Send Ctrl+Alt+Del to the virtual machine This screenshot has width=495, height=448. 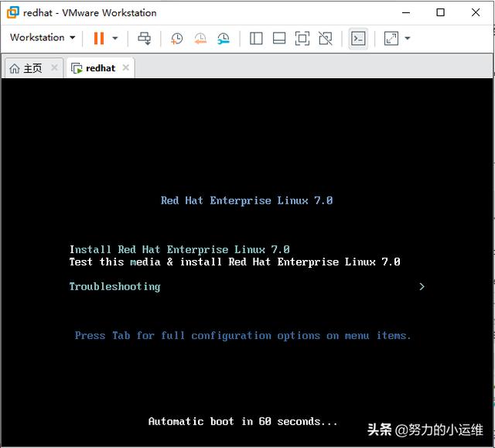pos(145,39)
